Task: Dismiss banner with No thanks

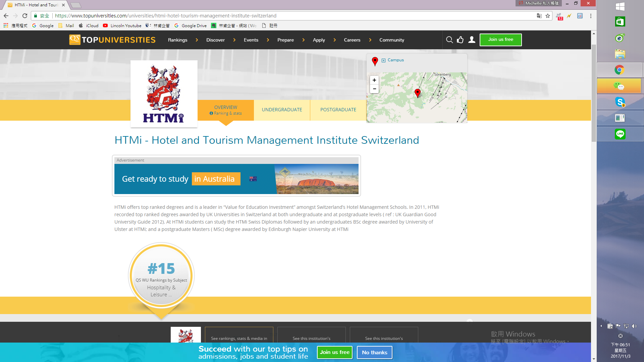Action: tap(374, 352)
